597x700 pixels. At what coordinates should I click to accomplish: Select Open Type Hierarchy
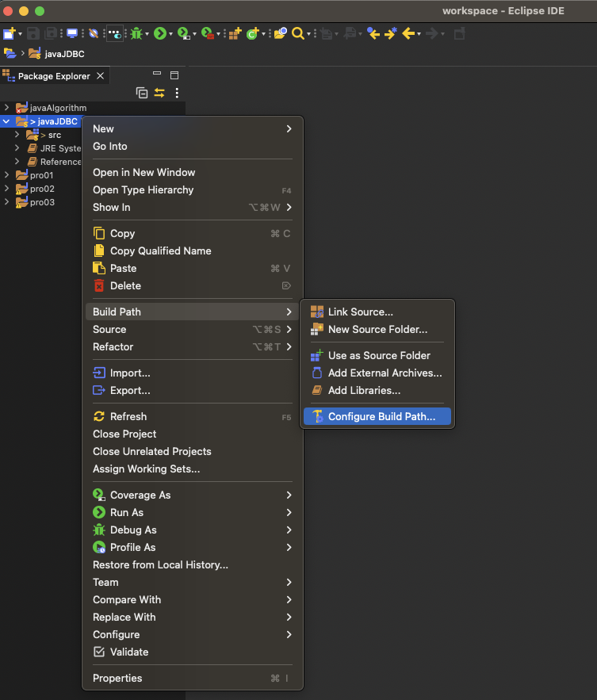tap(193, 189)
